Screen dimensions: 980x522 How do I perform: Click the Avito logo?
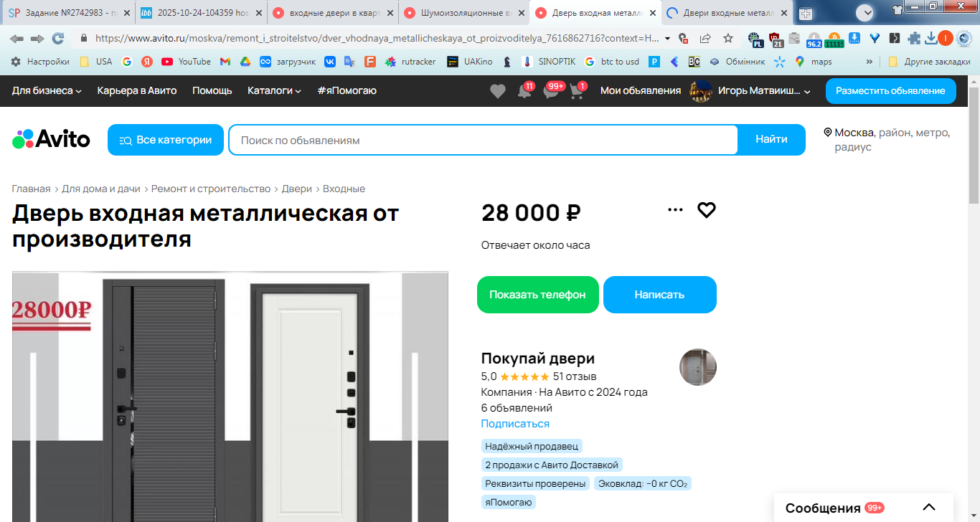point(51,139)
